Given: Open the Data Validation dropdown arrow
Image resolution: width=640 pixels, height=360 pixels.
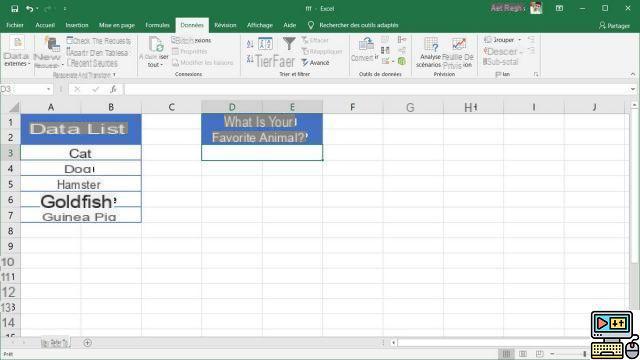Looking at the screenshot, I should (x=393, y=62).
